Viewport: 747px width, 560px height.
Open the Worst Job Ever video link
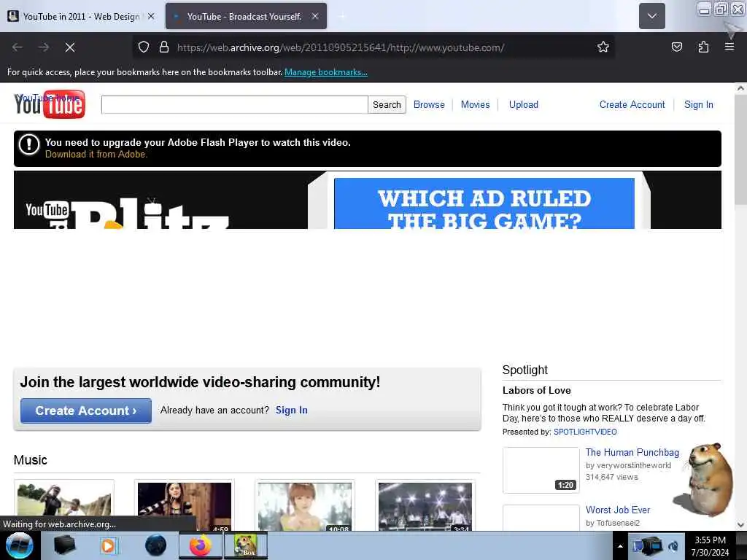pyautogui.click(x=617, y=510)
